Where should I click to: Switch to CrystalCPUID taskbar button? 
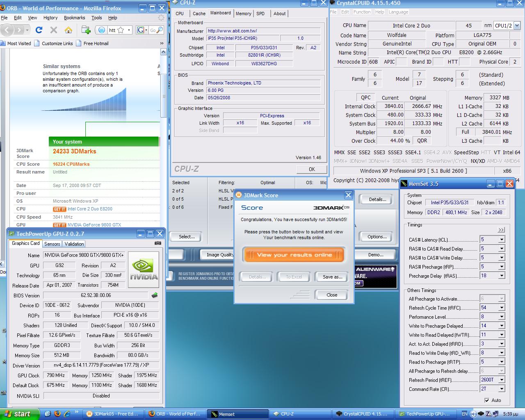coord(362,414)
